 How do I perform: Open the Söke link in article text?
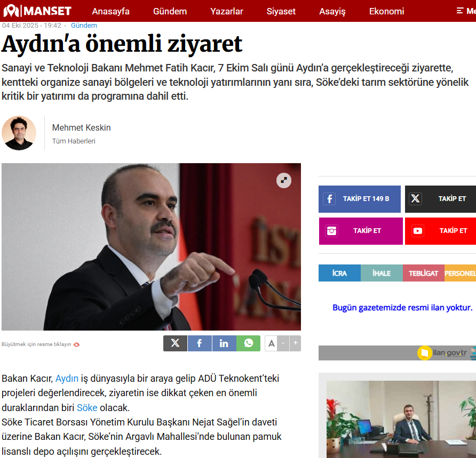pyautogui.click(x=87, y=408)
